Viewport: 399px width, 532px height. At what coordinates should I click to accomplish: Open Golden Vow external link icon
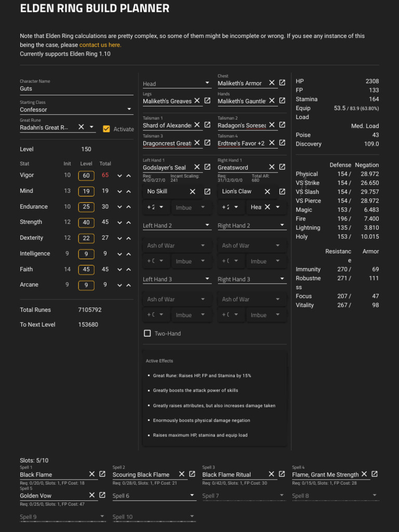[x=102, y=495]
